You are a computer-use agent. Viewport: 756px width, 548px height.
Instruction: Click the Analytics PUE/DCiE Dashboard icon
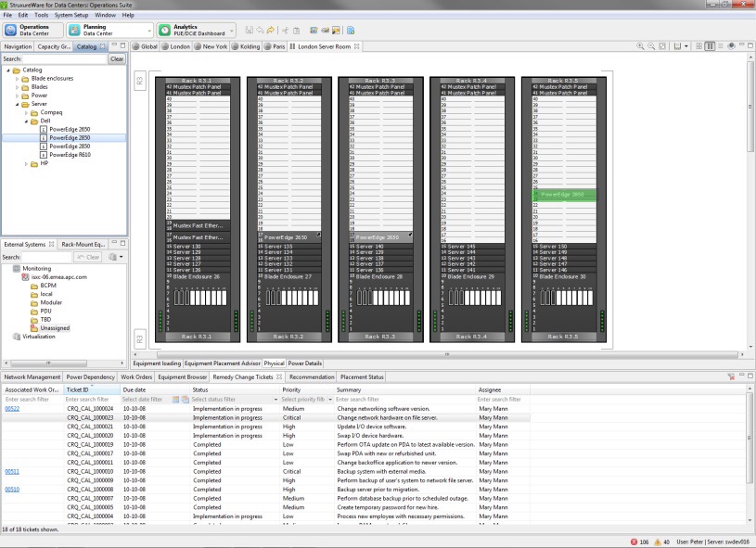point(165,30)
